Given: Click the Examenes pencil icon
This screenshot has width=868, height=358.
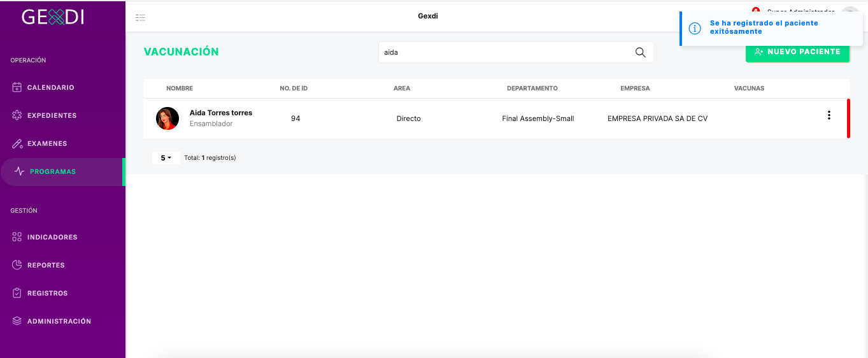Looking at the screenshot, I should click(x=17, y=143).
